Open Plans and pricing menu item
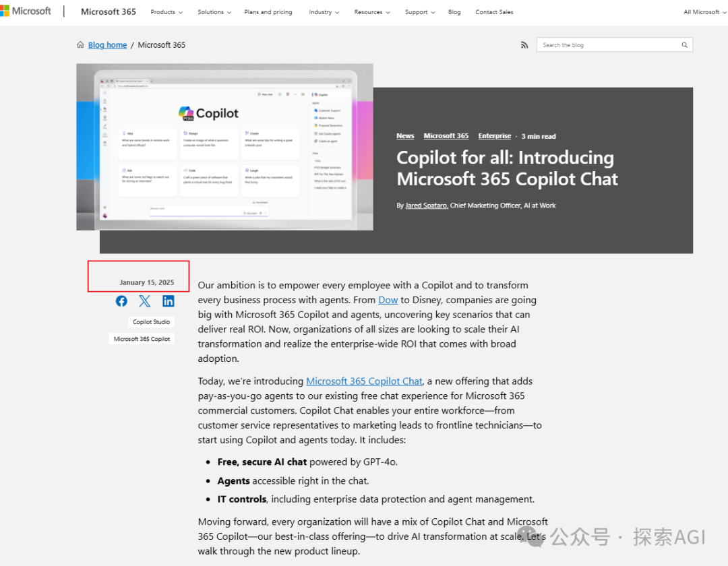Image resolution: width=728 pixels, height=566 pixels. pyautogui.click(x=268, y=12)
